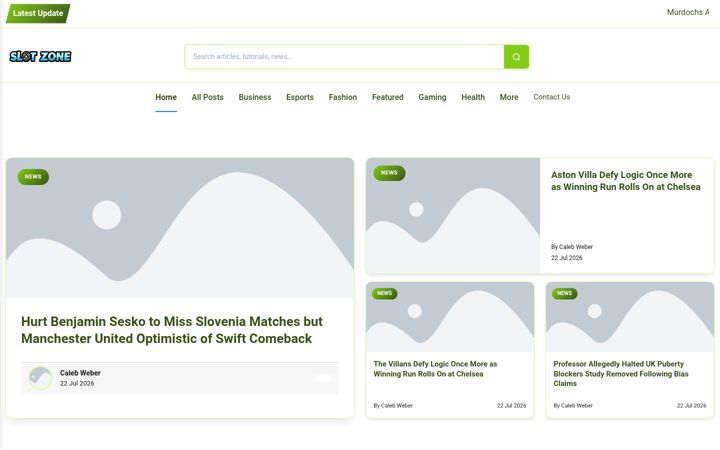Open the All Posts menu item
Viewport: 720px width, 450px height.
pos(208,97)
